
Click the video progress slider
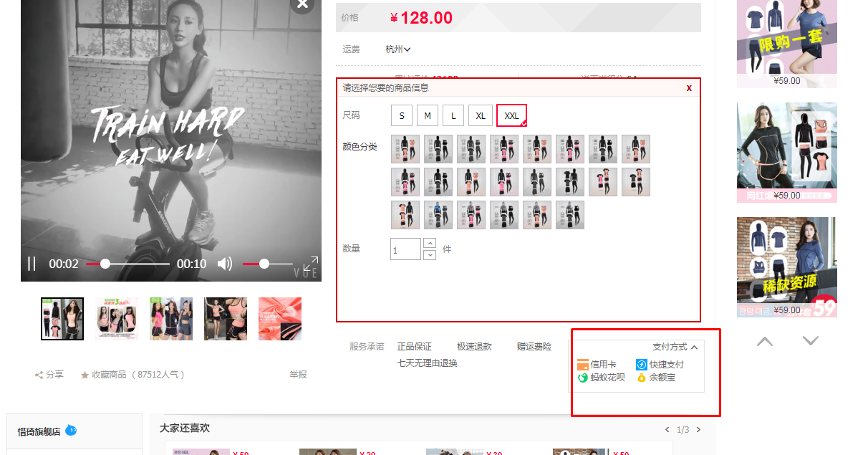coord(127,264)
